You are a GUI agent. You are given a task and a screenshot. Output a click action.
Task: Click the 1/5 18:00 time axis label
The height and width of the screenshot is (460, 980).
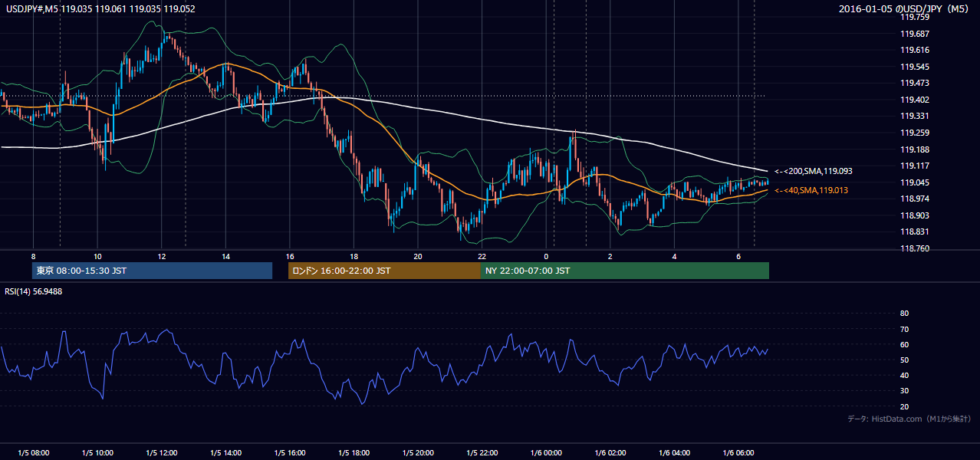[x=354, y=453]
